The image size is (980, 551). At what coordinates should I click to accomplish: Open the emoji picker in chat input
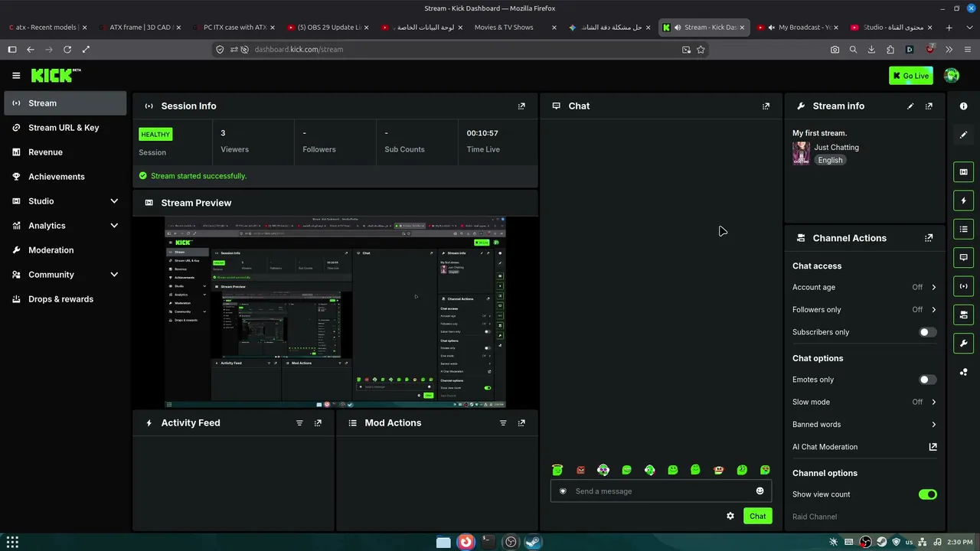click(x=760, y=491)
